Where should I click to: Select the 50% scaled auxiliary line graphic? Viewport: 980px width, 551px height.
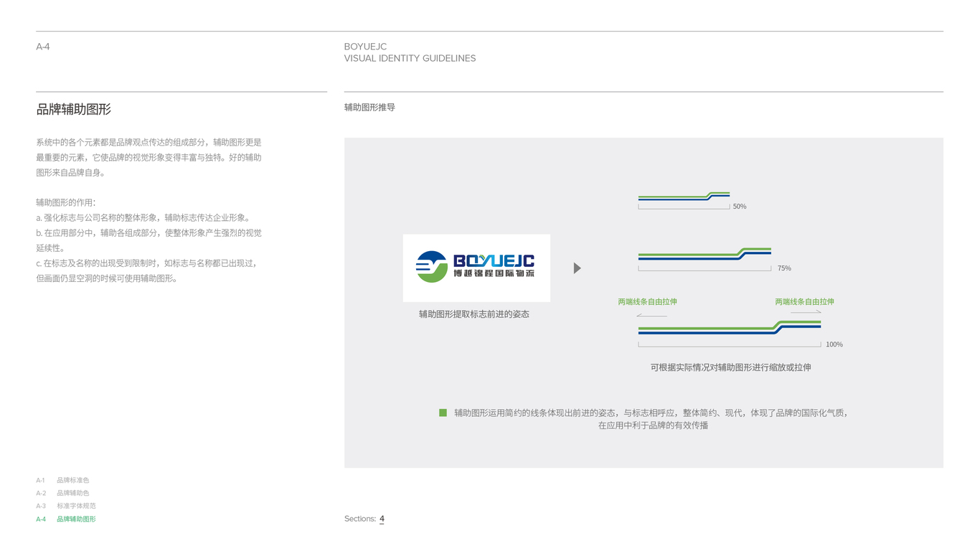tap(684, 196)
